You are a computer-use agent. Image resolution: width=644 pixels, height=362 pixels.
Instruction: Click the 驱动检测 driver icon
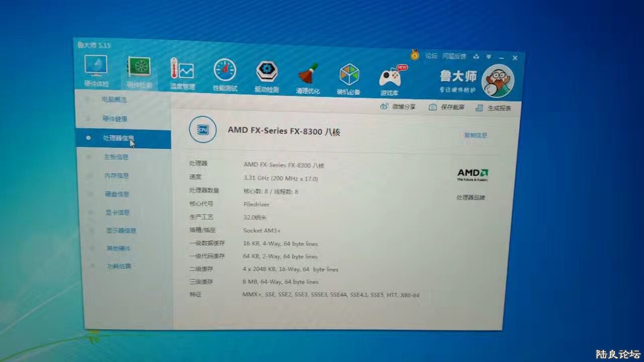coord(267,72)
